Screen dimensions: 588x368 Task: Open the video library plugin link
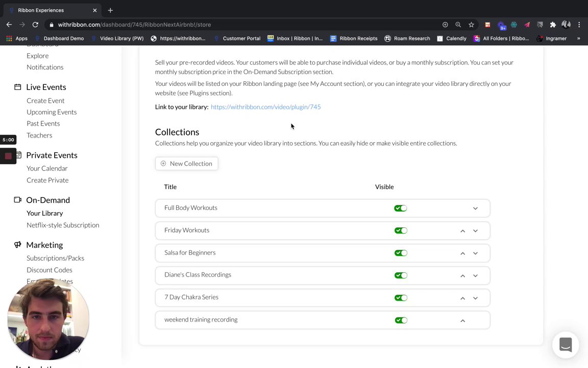click(265, 107)
